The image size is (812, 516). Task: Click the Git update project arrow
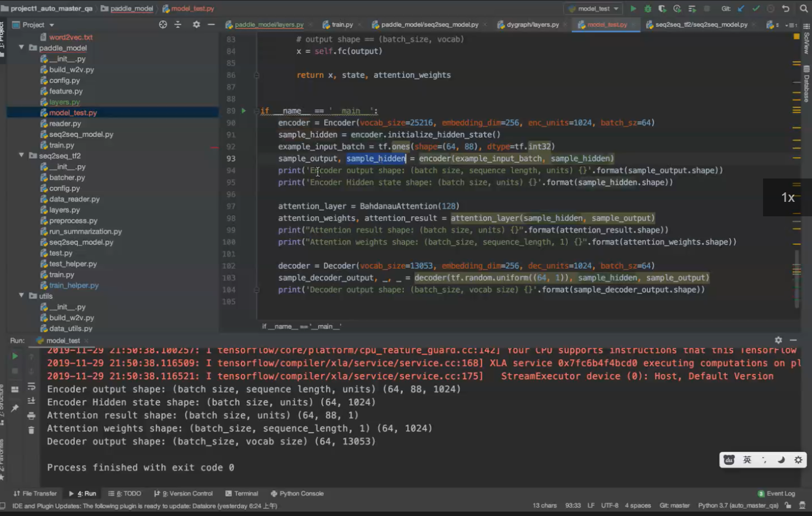tap(741, 8)
